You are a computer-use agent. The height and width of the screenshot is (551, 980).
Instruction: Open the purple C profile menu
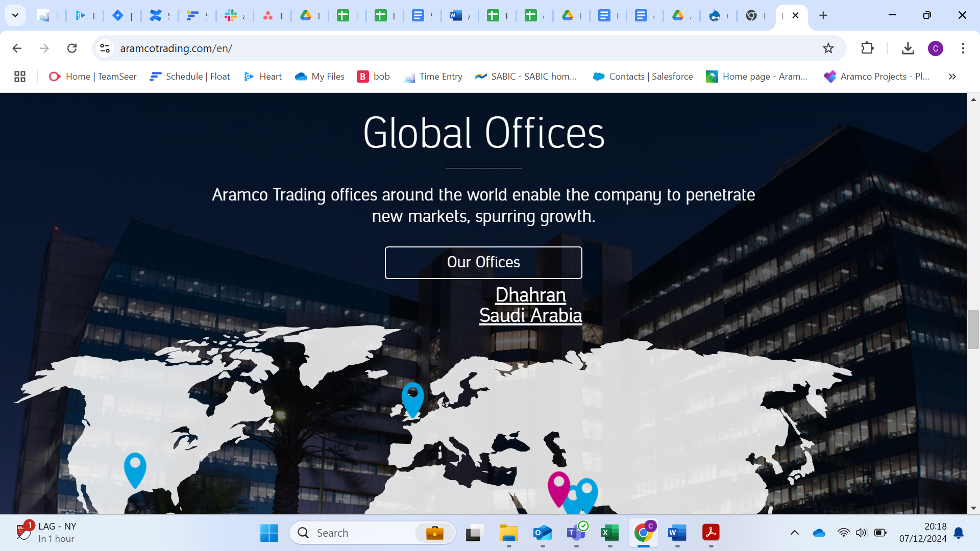[935, 48]
